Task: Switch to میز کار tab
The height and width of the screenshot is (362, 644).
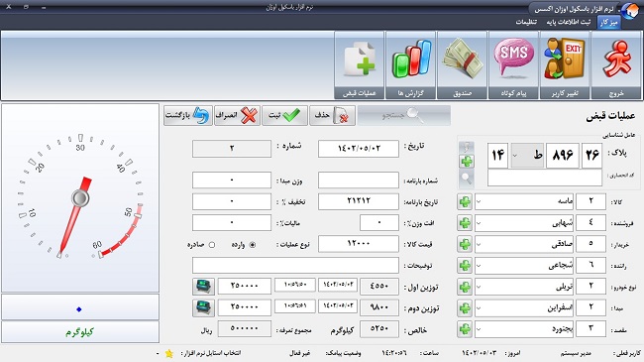Action: coord(608,22)
